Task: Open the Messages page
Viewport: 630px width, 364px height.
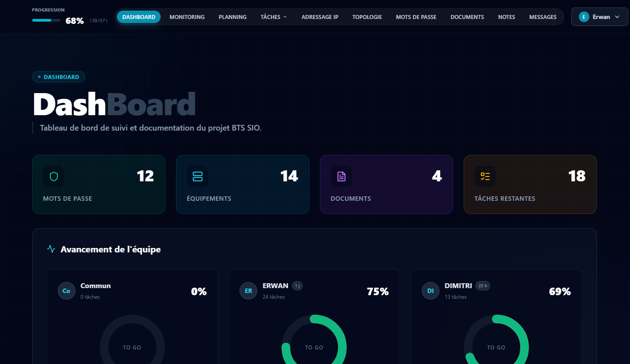Action: pyautogui.click(x=543, y=17)
